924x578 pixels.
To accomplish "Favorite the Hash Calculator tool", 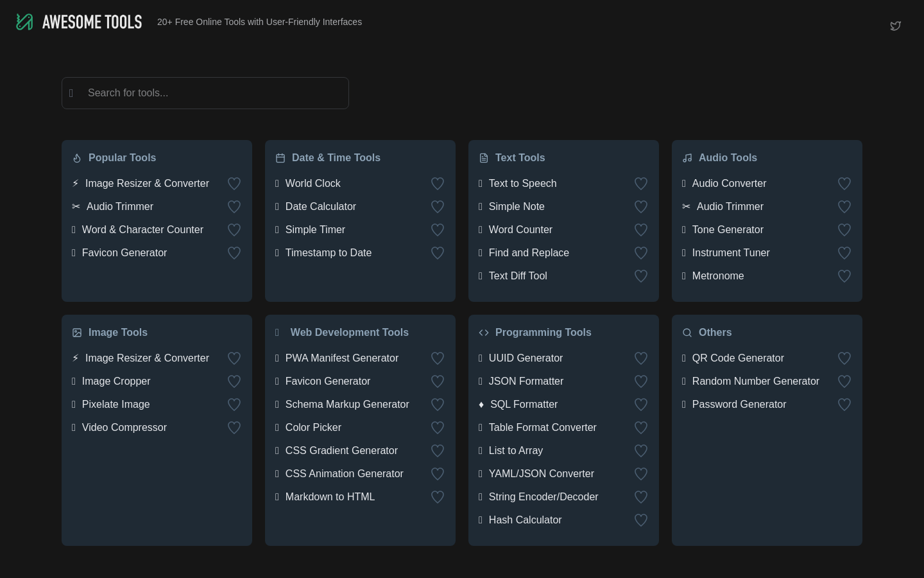I will coord(641,520).
